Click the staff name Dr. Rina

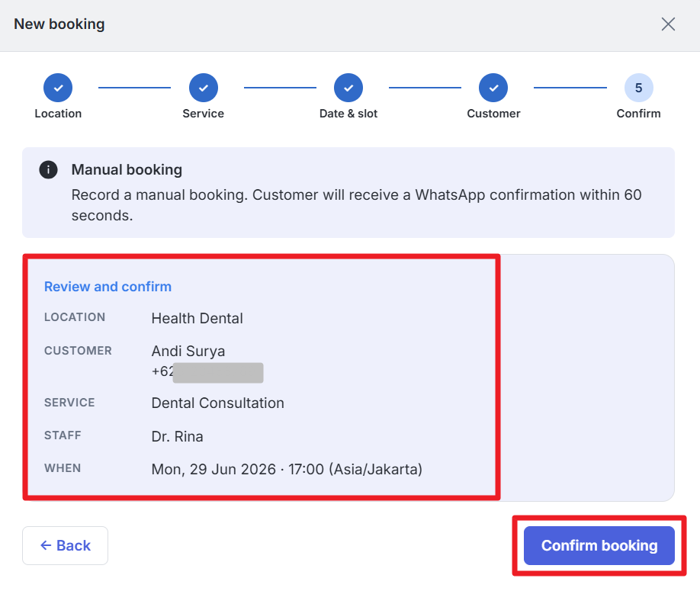pos(177,436)
